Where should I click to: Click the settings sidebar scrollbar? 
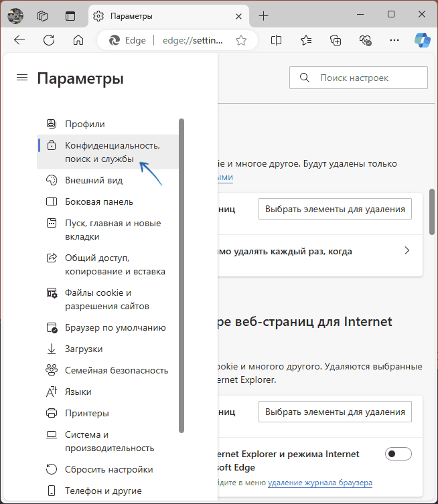(x=181, y=276)
